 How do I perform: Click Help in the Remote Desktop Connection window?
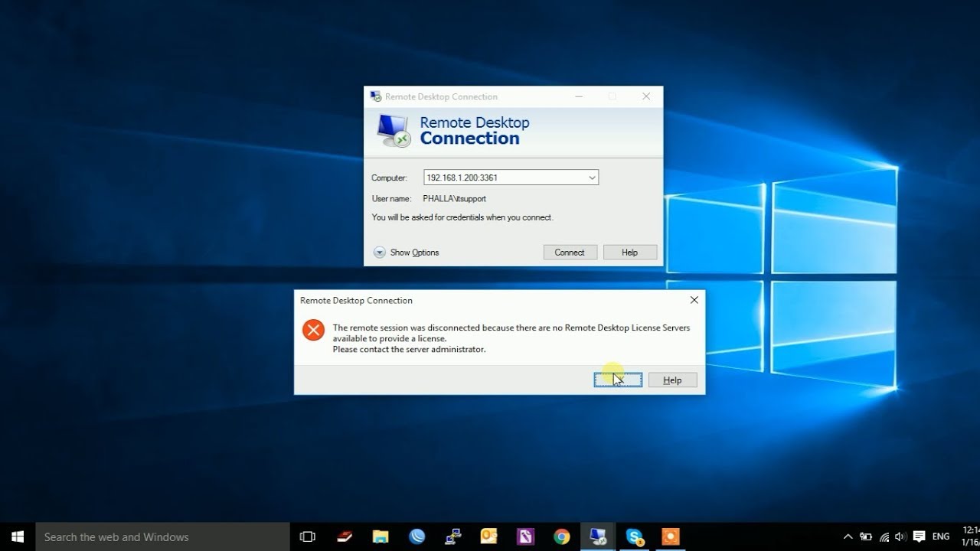[629, 253]
